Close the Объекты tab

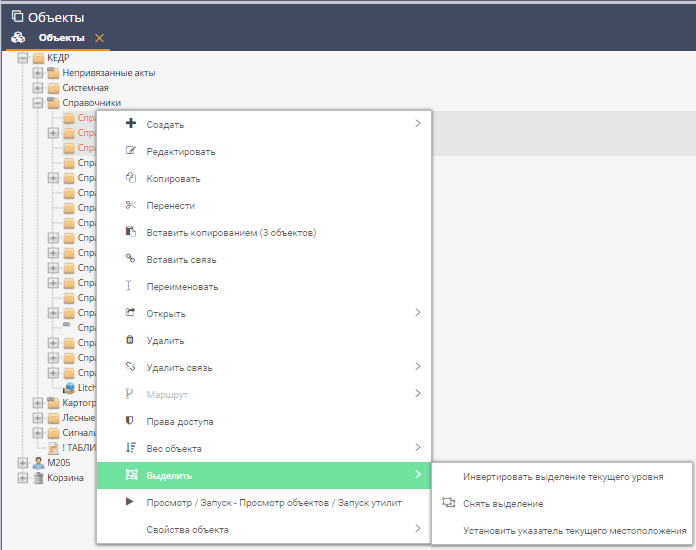[99, 38]
